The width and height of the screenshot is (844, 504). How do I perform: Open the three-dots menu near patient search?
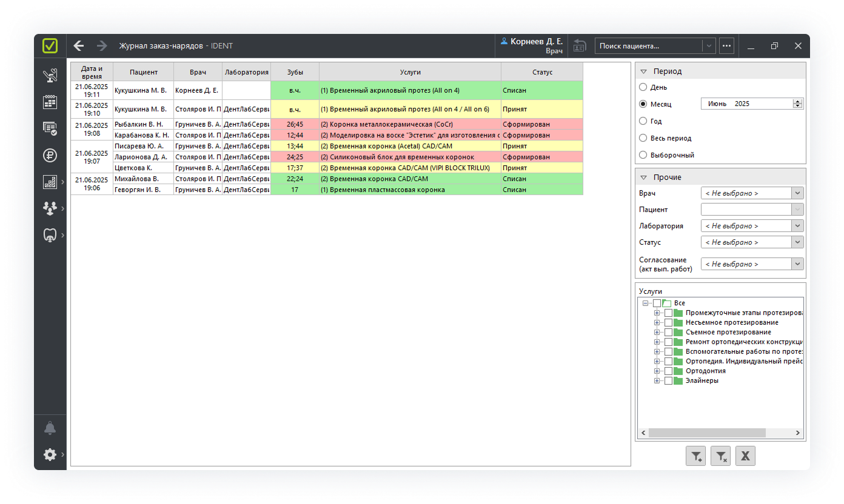coord(726,45)
